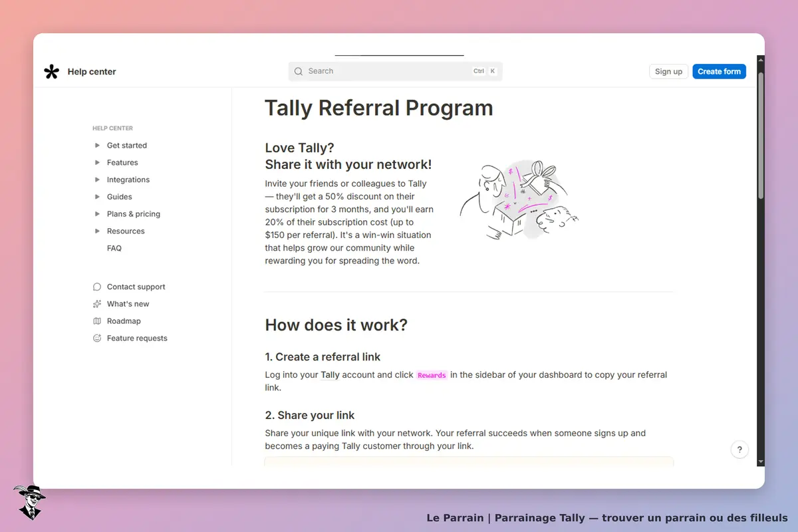Viewport: 798px width, 532px height.
Task: Click the search magnifier icon
Action: click(299, 71)
